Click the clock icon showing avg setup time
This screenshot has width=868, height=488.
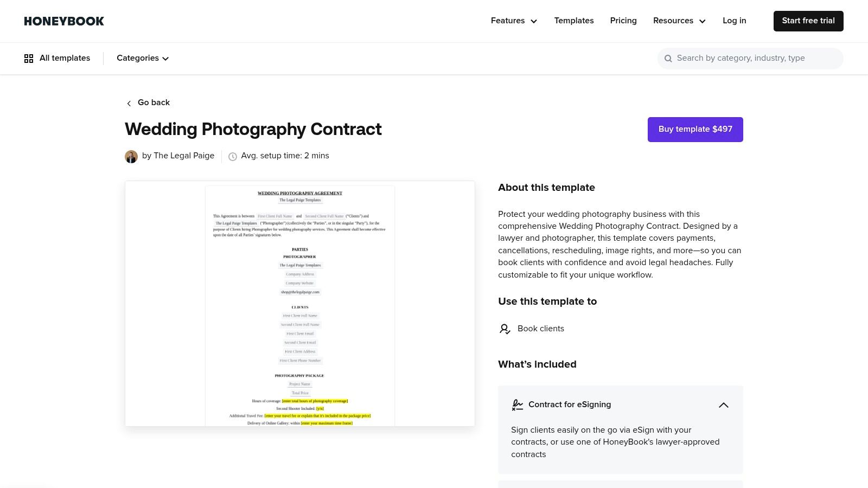(233, 156)
